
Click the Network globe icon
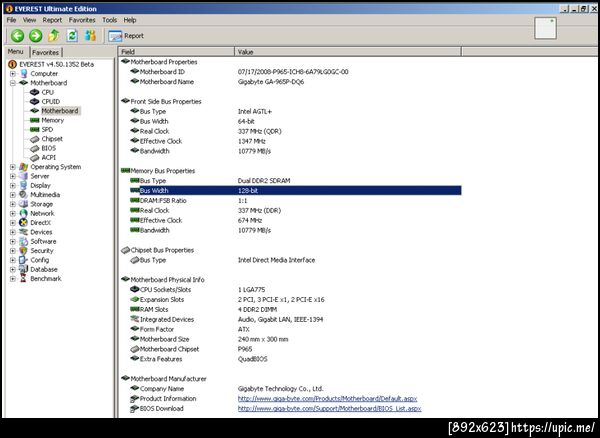(x=24, y=213)
